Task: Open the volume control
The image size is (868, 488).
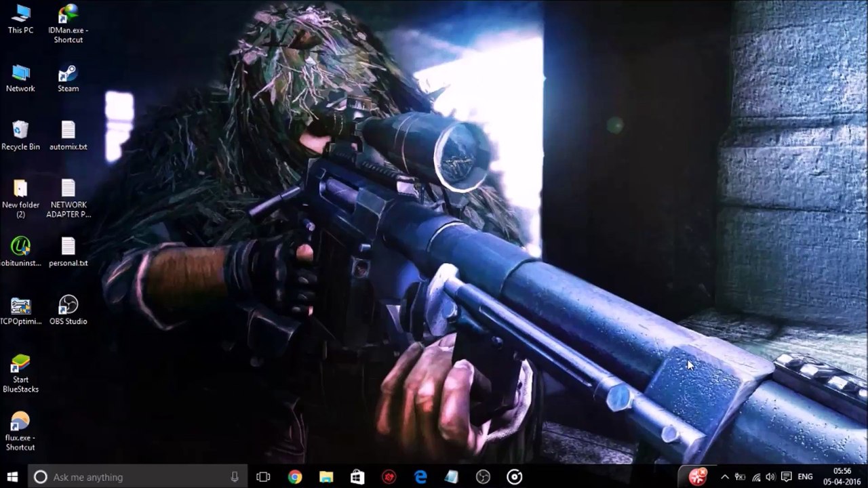Action: pos(770,477)
